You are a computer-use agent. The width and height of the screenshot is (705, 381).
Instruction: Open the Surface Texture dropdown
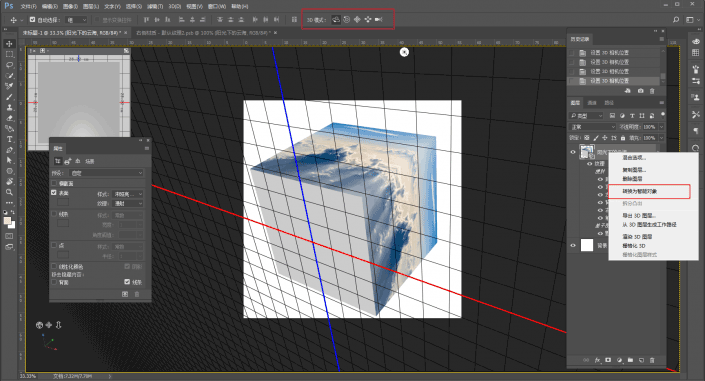click(x=128, y=203)
